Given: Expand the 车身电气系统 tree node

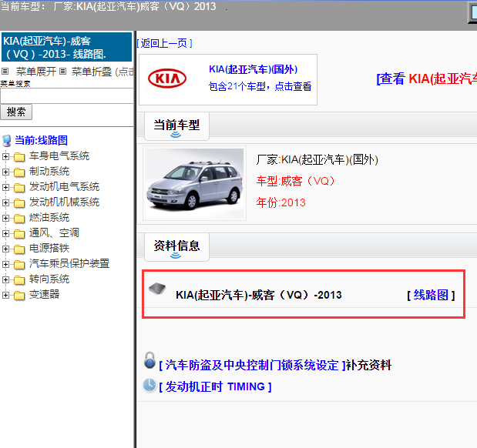Looking at the screenshot, I should (5, 156).
